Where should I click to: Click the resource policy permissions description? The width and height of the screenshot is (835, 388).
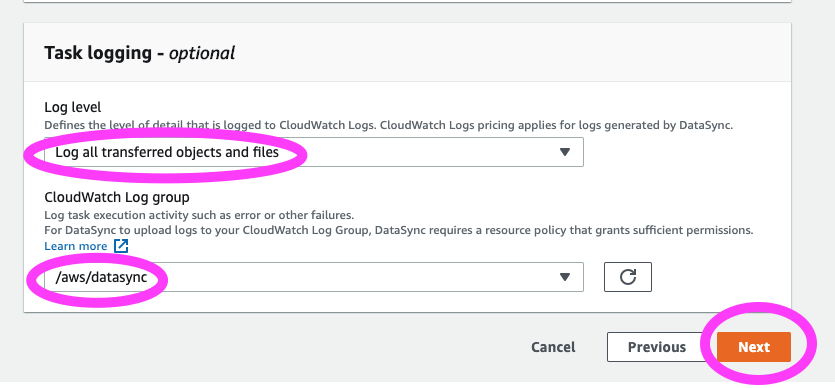click(x=399, y=231)
